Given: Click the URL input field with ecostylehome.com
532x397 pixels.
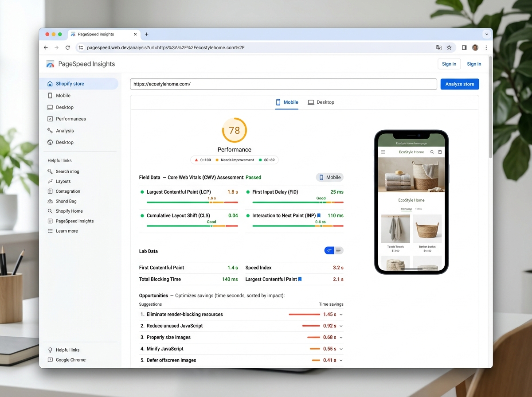Looking at the screenshot, I should coord(283,84).
